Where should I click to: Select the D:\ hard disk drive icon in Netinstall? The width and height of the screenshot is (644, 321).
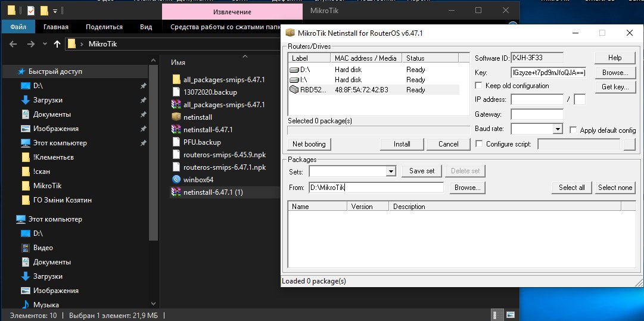294,70
